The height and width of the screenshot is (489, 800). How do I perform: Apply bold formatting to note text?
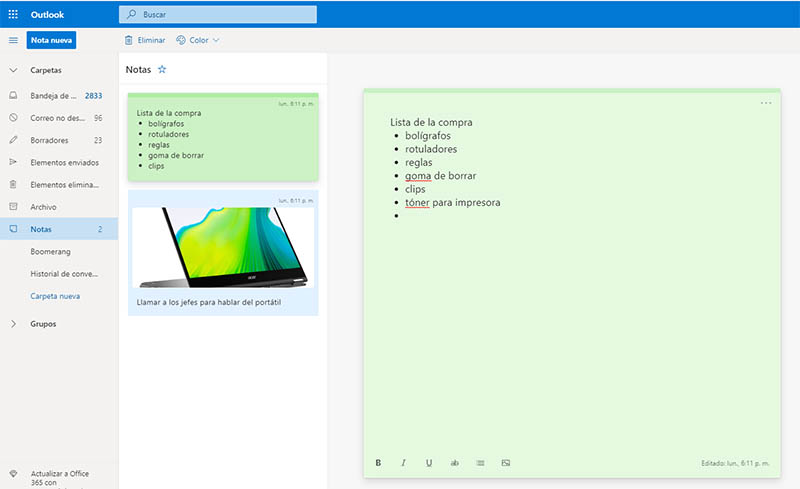pos(378,463)
